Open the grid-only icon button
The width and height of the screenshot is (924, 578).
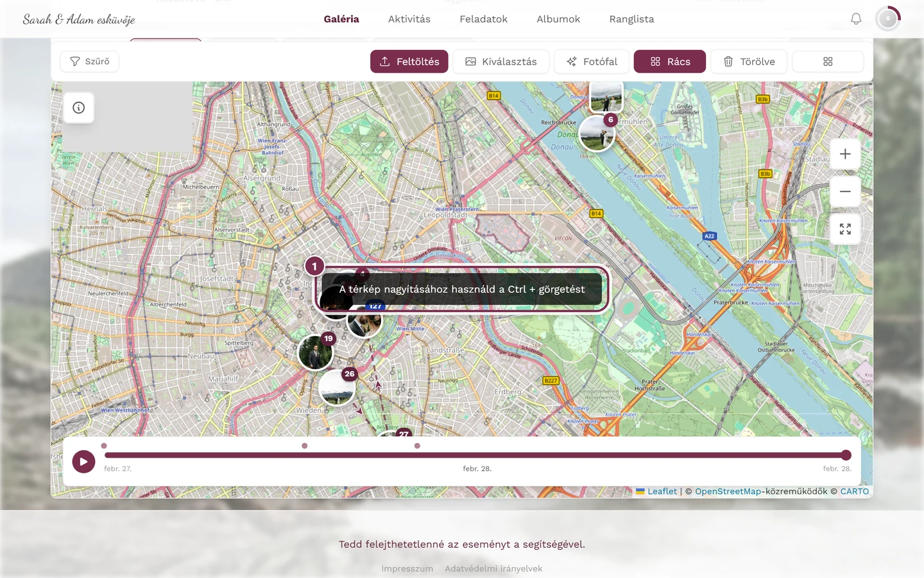pyautogui.click(x=828, y=62)
